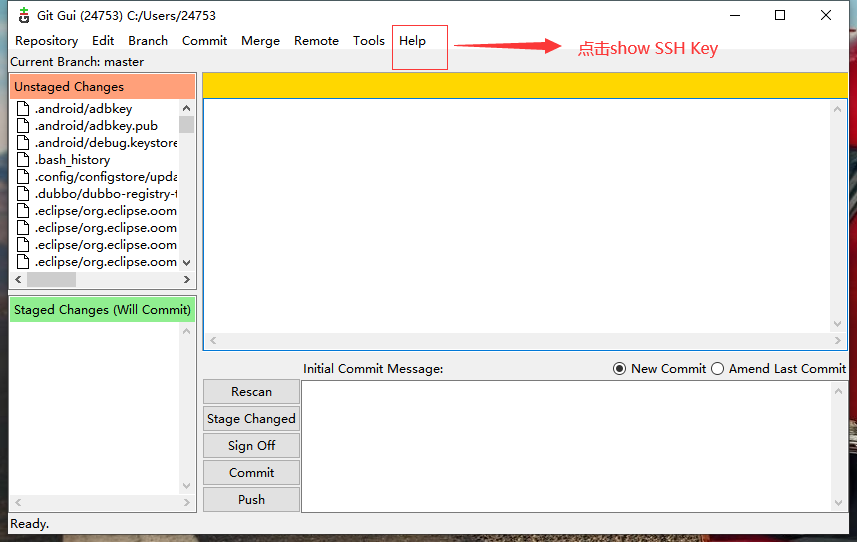Viewport: 857px width, 542px height.
Task: Maximize the Git Gui window
Action: click(x=780, y=15)
